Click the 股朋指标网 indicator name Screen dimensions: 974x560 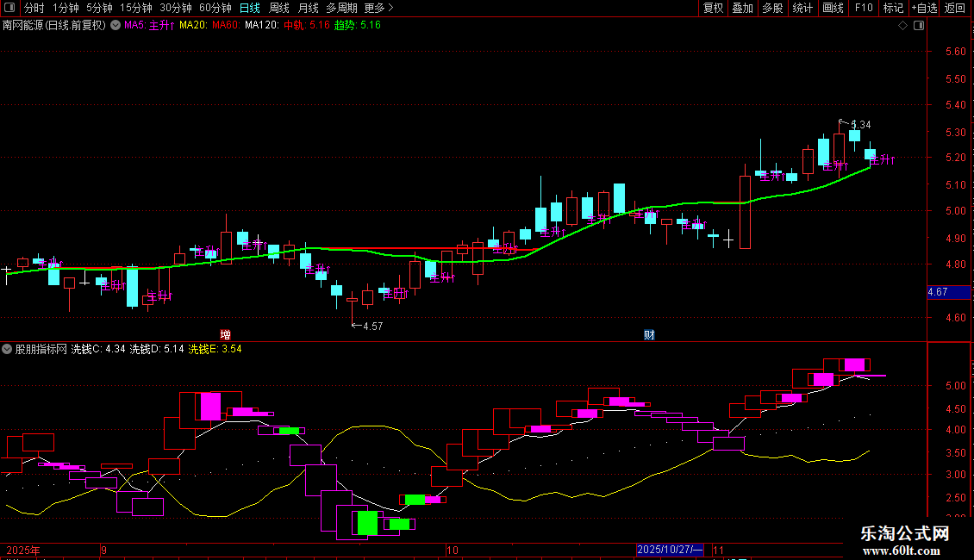(41, 349)
